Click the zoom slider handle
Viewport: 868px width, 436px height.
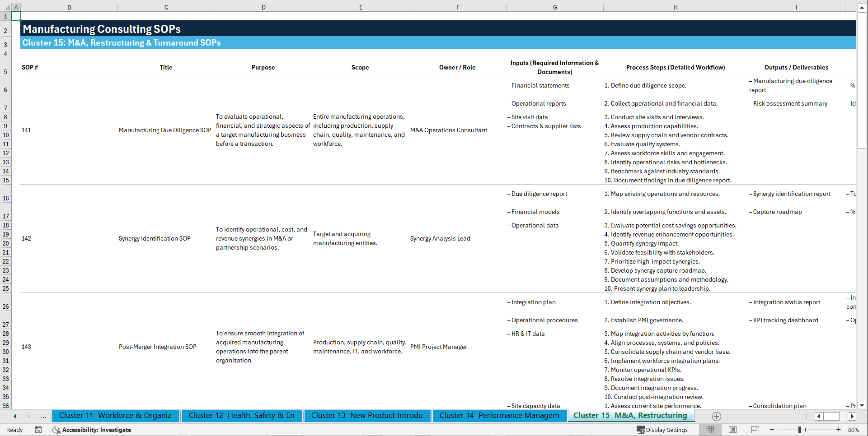click(x=800, y=430)
